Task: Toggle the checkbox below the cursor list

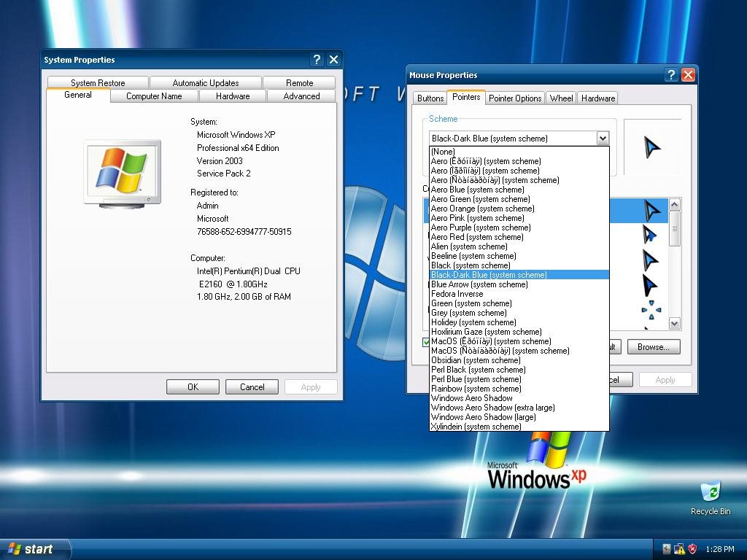Action: [426, 342]
